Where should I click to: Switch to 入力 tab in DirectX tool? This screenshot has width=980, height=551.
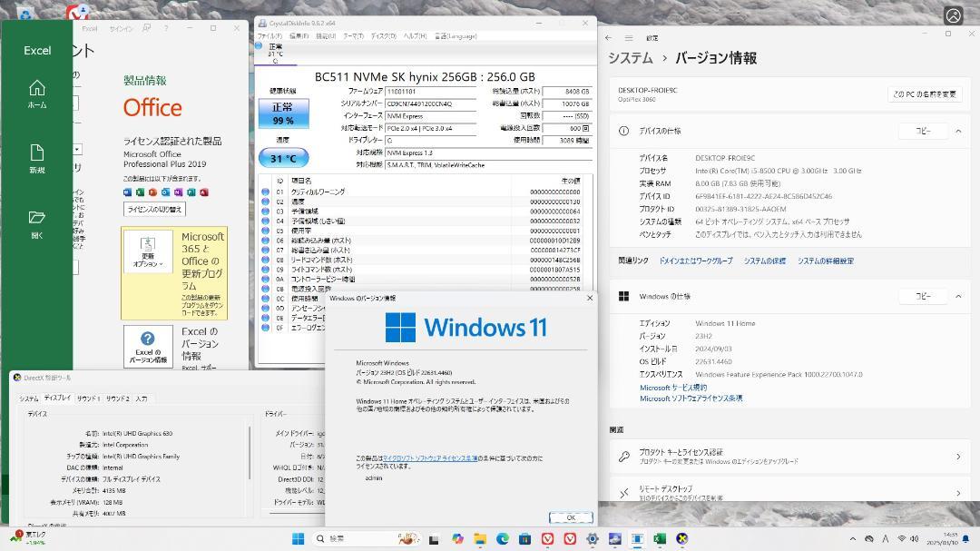pyautogui.click(x=142, y=398)
